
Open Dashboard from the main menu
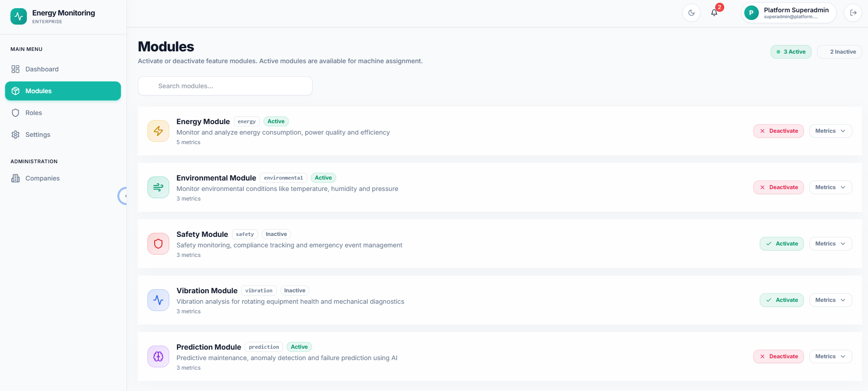point(63,69)
